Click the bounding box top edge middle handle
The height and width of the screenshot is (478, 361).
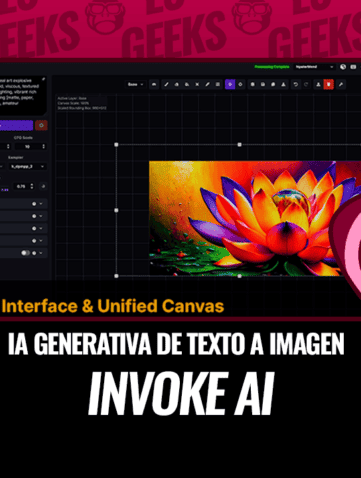point(239,145)
